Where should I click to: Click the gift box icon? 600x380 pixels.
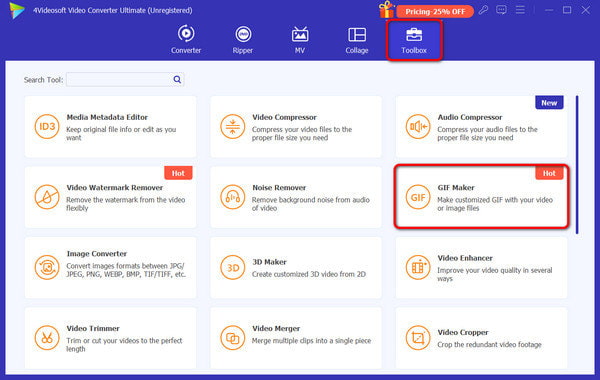(x=386, y=10)
